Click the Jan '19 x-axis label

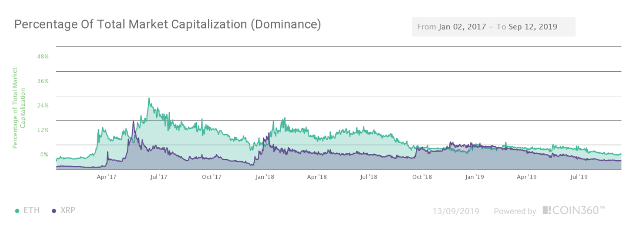click(x=475, y=177)
